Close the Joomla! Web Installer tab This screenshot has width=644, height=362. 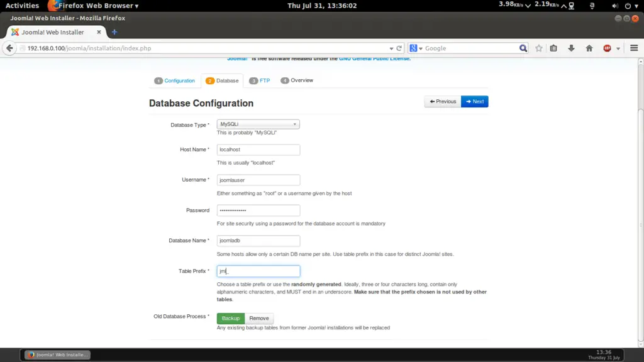(99, 32)
